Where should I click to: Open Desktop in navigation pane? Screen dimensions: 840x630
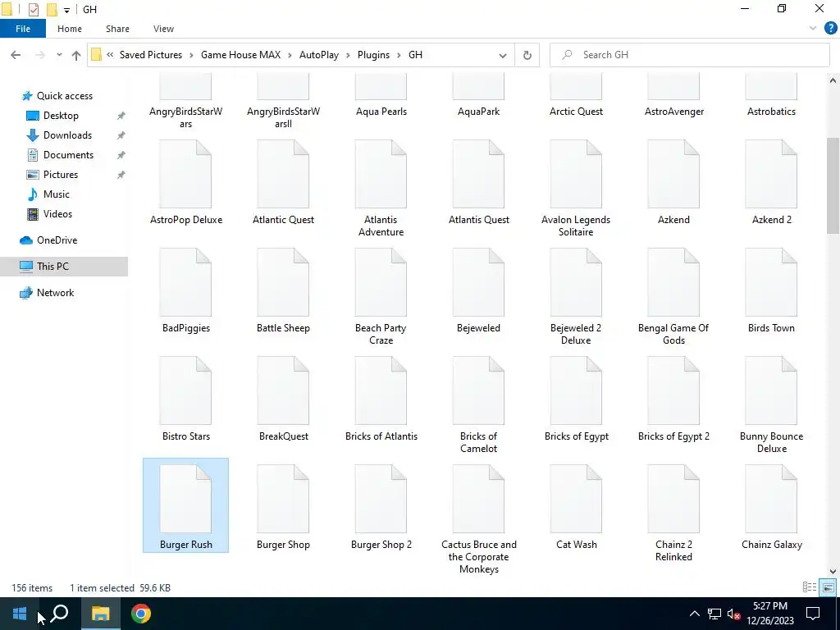pyautogui.click(x=61, y=116)
